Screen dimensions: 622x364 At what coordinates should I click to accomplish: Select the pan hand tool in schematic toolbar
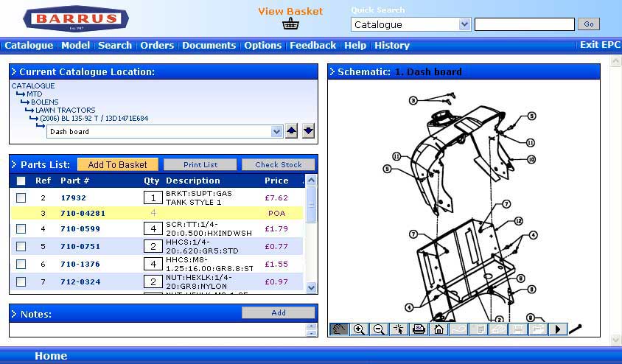point(339,329)
